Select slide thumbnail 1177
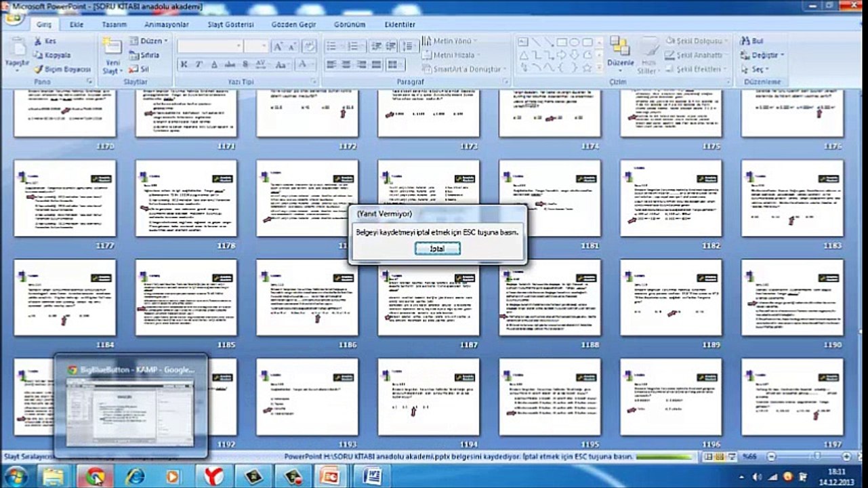This screenshot has height=488, width=868. (x=65, y=199)
